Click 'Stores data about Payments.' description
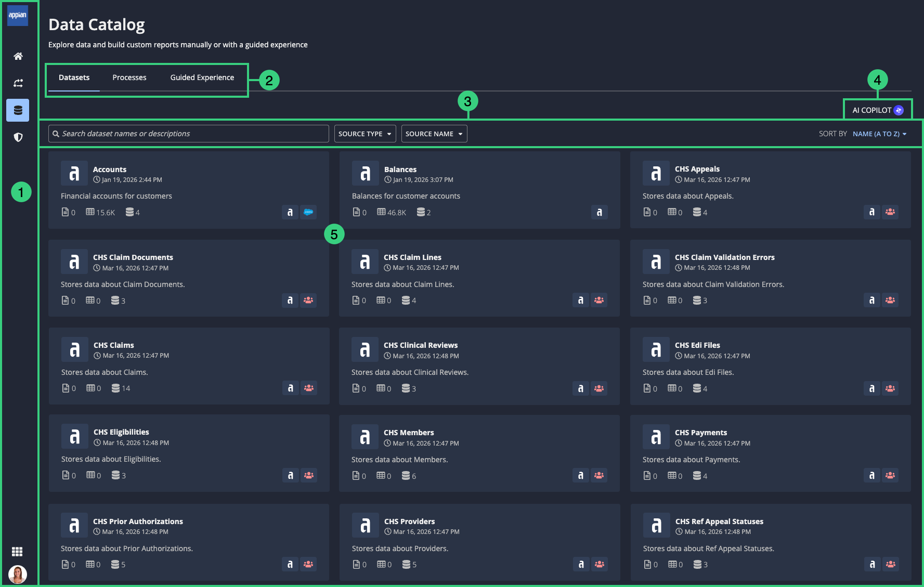The height and width of the screenshot is (587, 924). click(691, 460)
